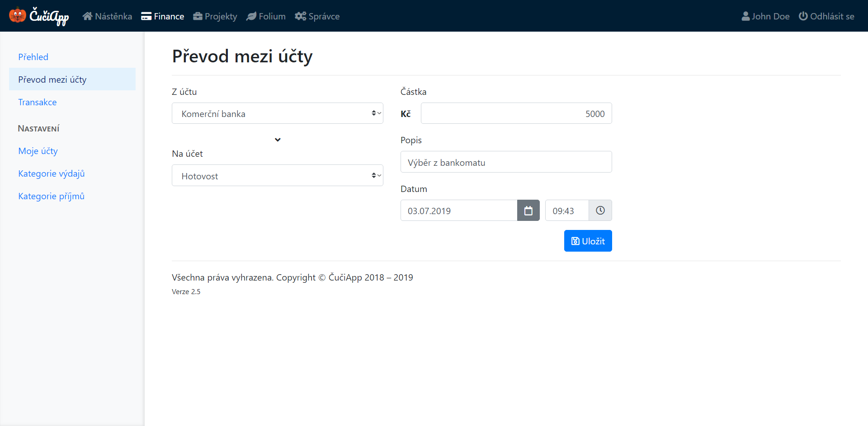The height and width of the screenshot is (426, 868).
Task: Open the calendar date picker icon
Action: point(528,211)
